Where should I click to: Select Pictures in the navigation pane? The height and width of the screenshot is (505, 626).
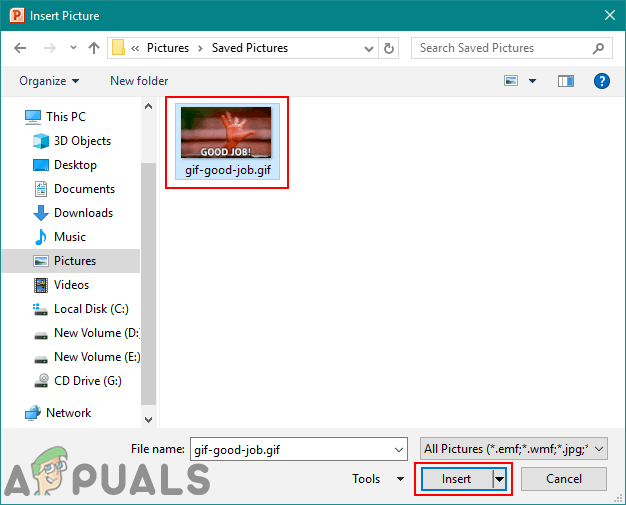coord(71,261)
